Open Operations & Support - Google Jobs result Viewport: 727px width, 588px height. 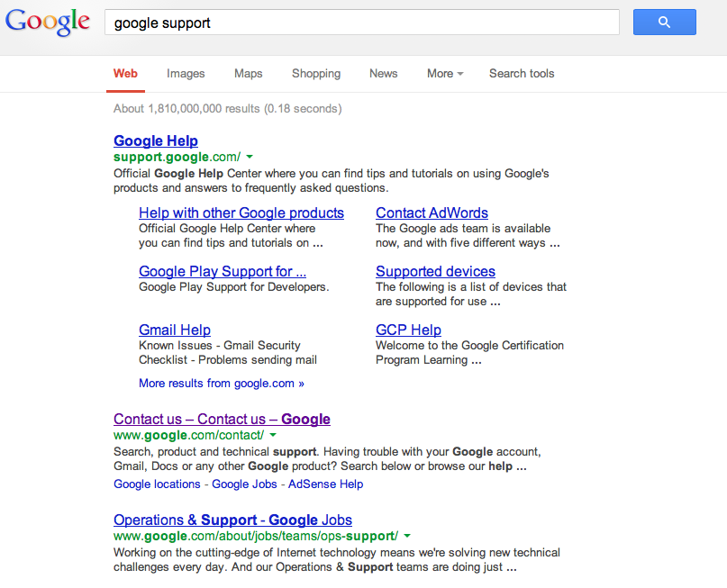pos(232,520)
